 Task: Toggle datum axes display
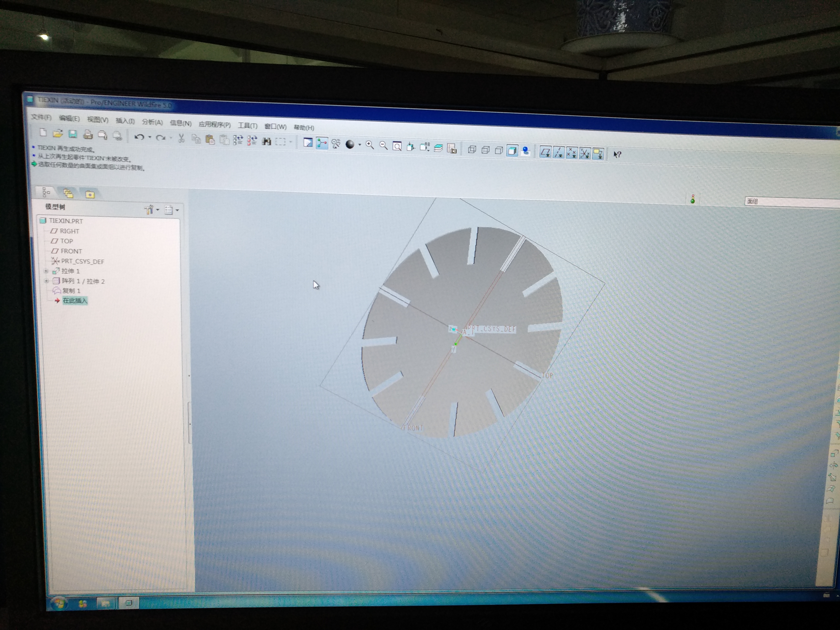[559, 153]
